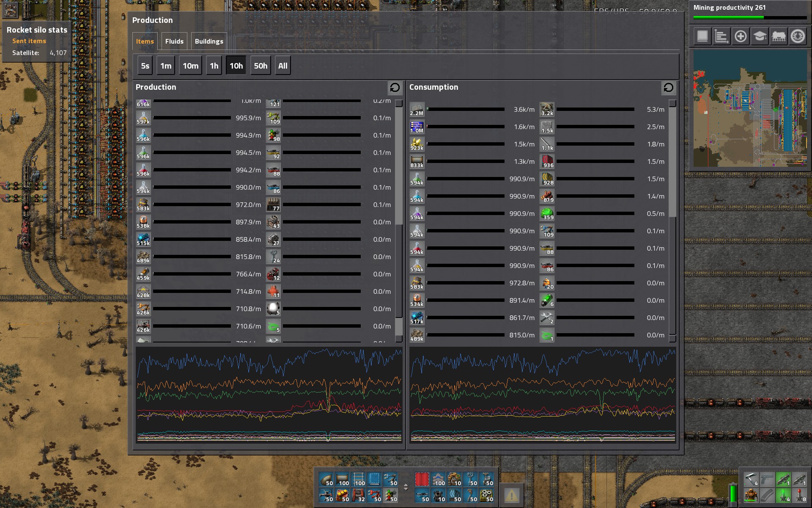Click the production line graph

pos(269,395)
